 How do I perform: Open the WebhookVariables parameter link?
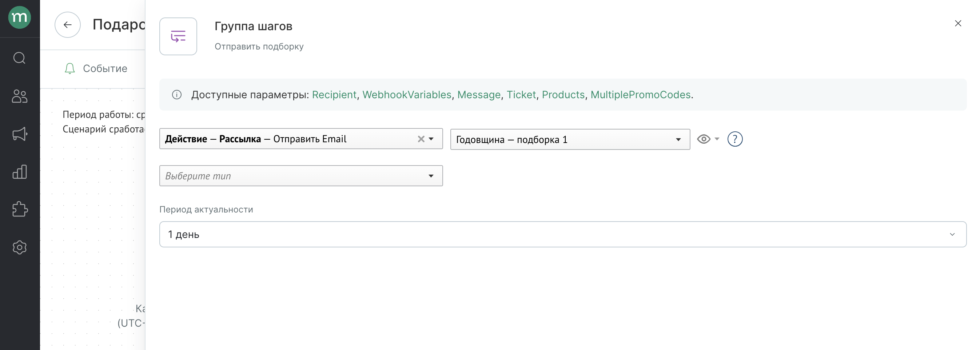407,95
